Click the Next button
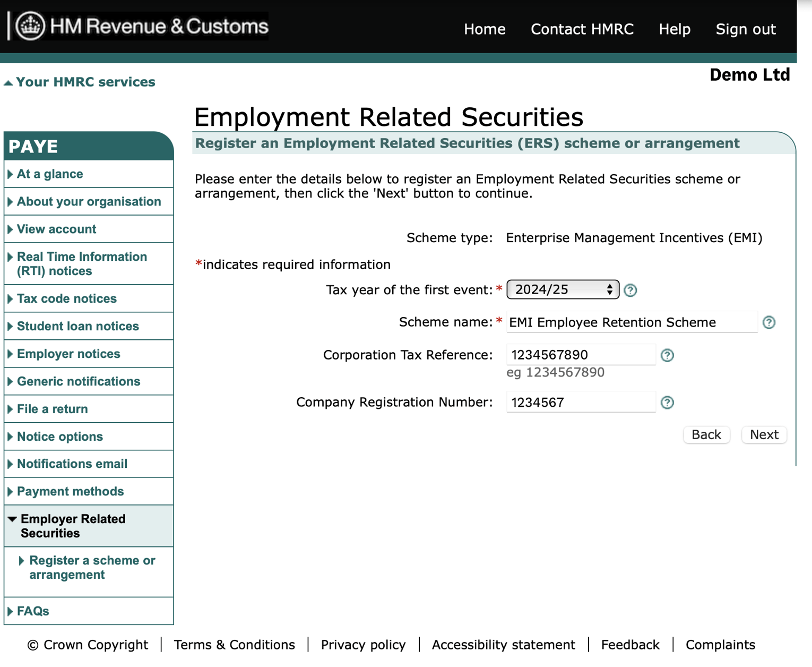This screenshot has width=812, height=667. tap(764, 434)
